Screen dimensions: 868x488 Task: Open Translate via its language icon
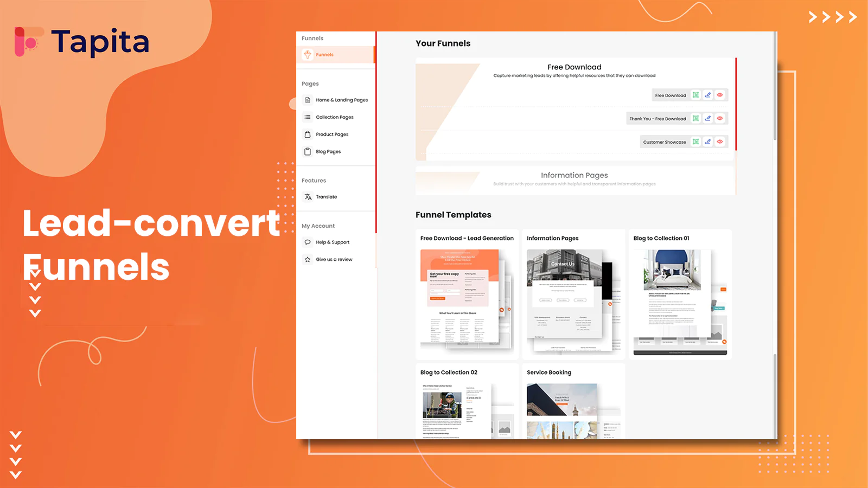tap(308, 197)
